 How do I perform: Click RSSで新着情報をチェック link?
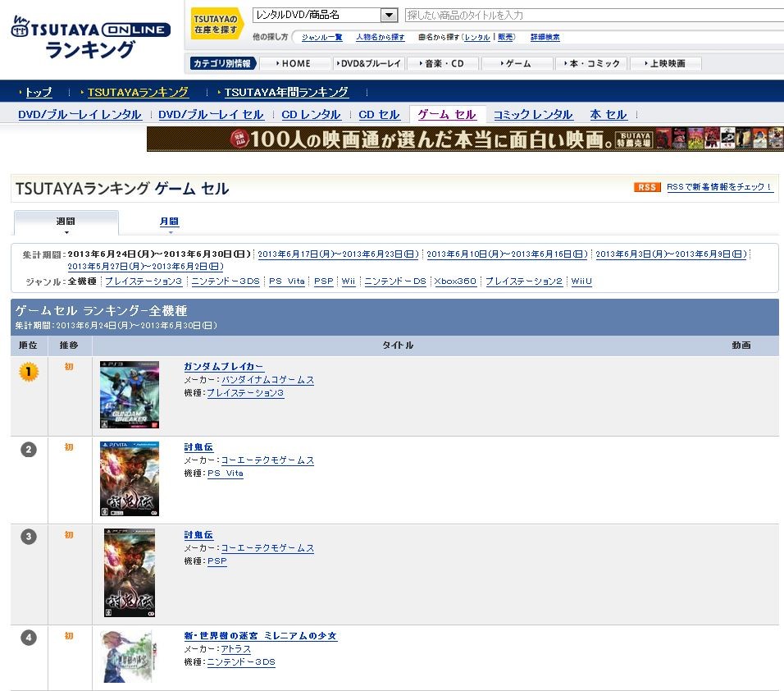point(719,186)
